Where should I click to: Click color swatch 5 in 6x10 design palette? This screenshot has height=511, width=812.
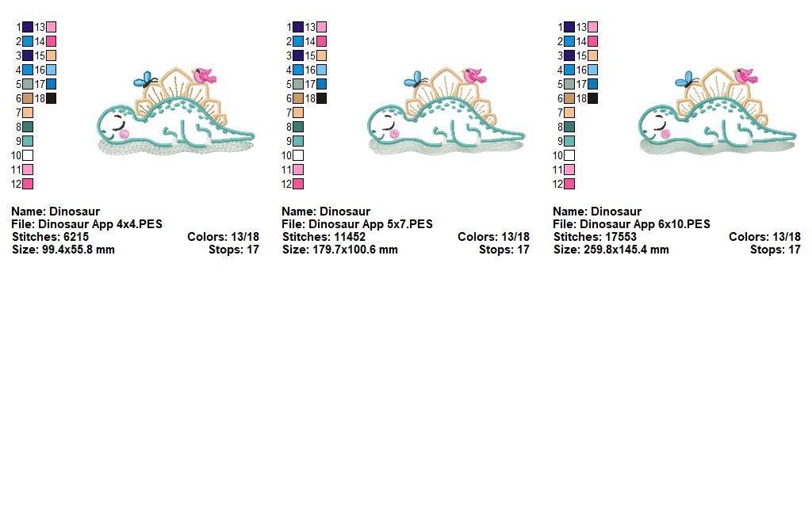click(569, 84)
